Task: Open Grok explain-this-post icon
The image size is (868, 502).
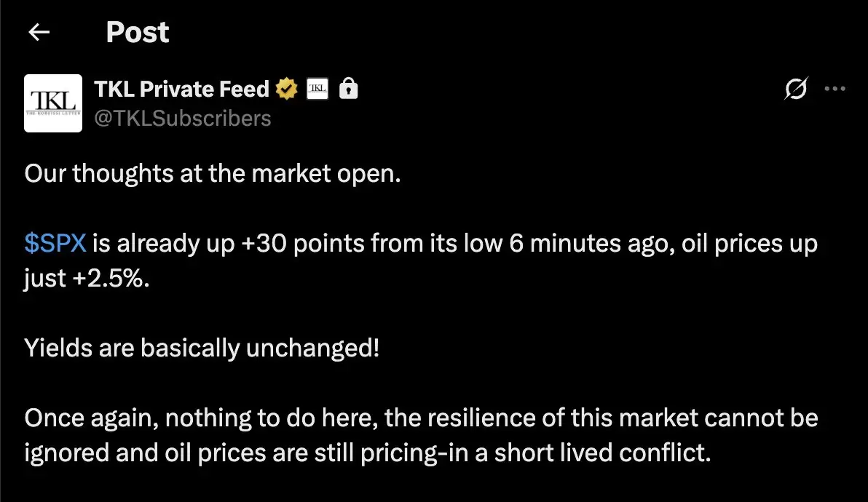Action: [796, 89]
